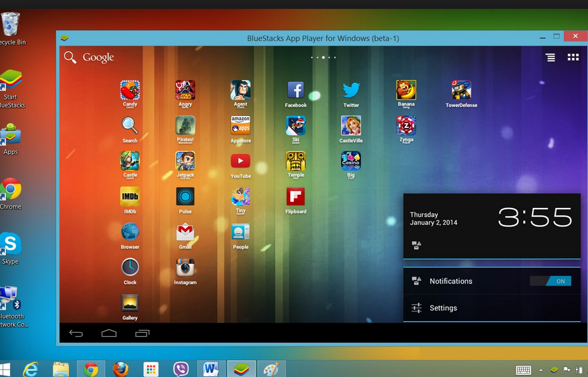Open Chrome desktop shortcut
Screen dimensions: 588x377
[x=10, y=194]
